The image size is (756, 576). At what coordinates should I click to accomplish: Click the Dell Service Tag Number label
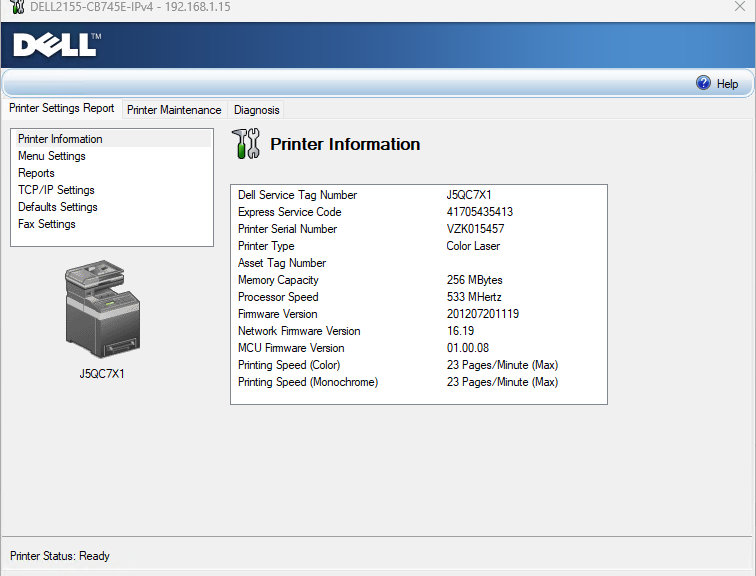pos(297,195)
